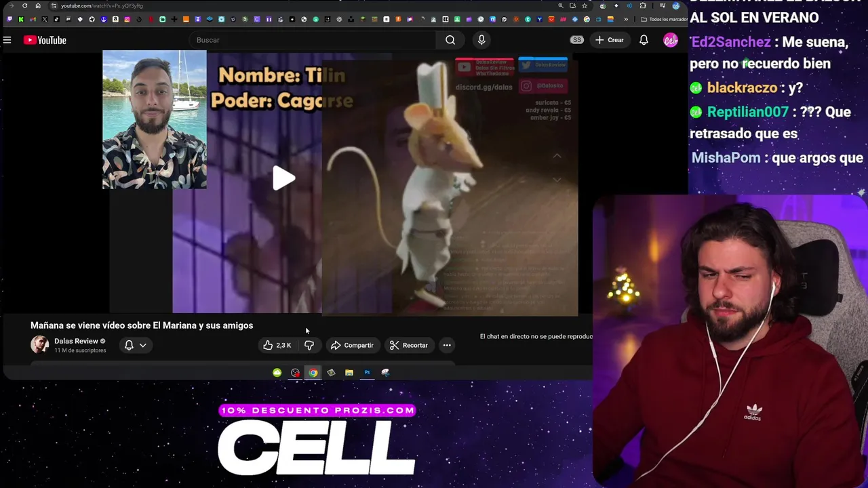Viewport: 868px width, 488px height.
Task: Open Chrome zoom magnifier in address bar
Action: coord(560,5)
